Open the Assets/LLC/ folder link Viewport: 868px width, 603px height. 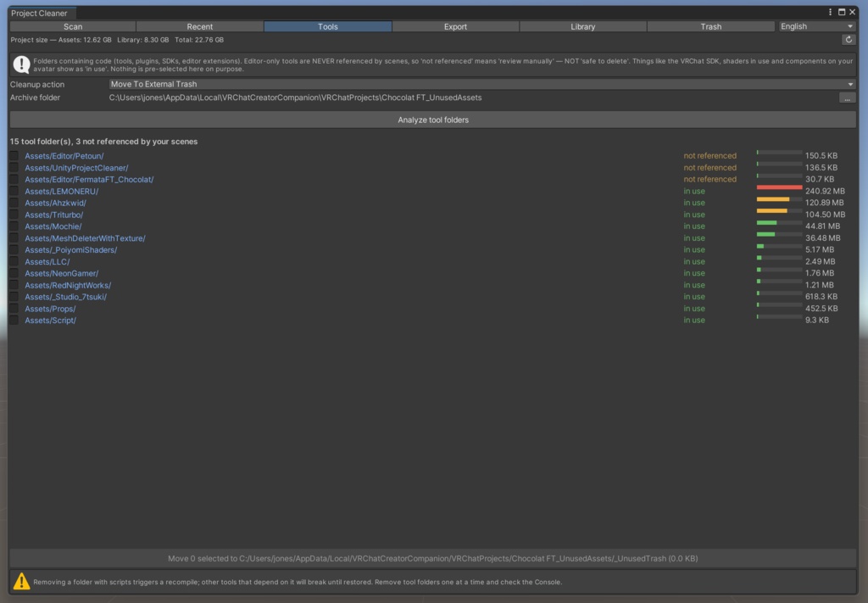[x=47, y=262]
